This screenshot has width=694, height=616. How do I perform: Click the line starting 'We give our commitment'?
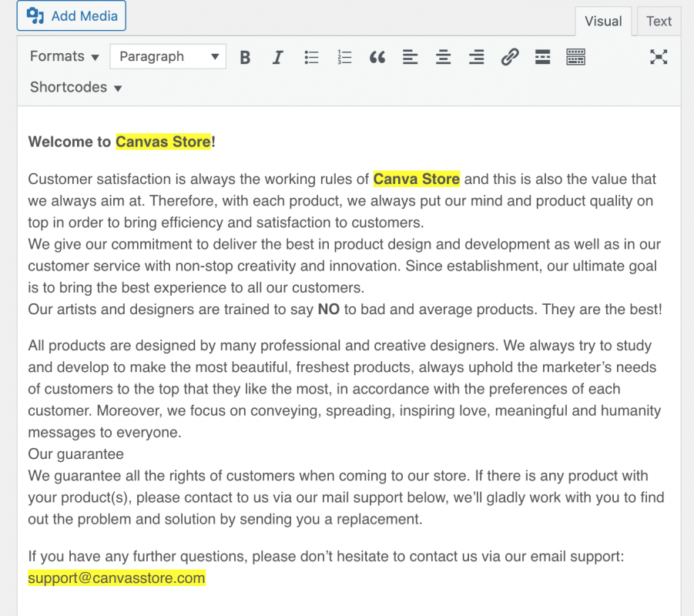(x=344, y=244)
